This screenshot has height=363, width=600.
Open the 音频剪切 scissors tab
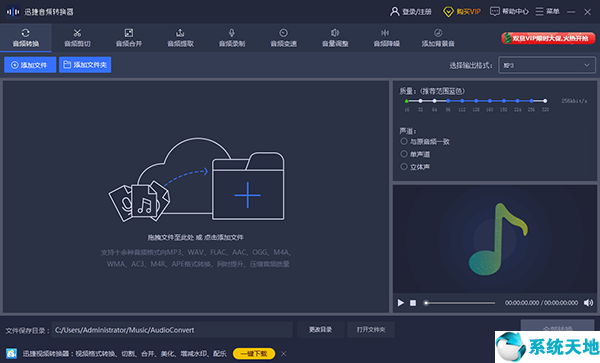pyautogui.click(x=77, y=37)
